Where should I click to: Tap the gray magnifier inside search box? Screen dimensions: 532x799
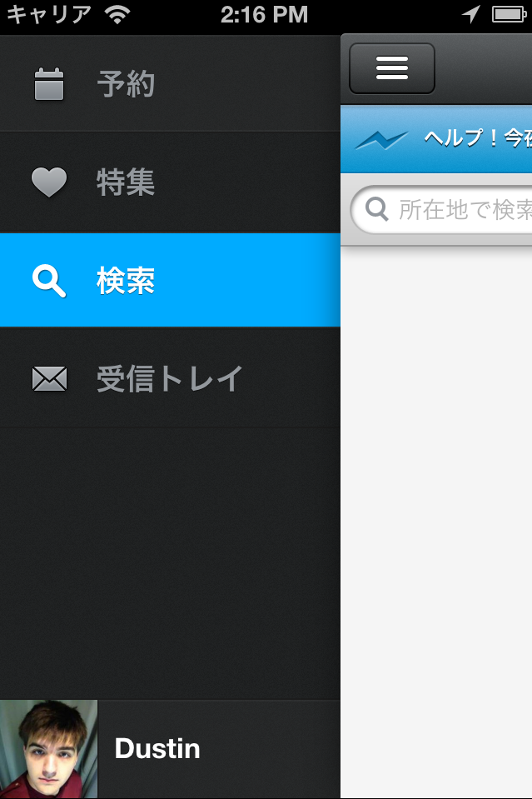coord(377,209)
